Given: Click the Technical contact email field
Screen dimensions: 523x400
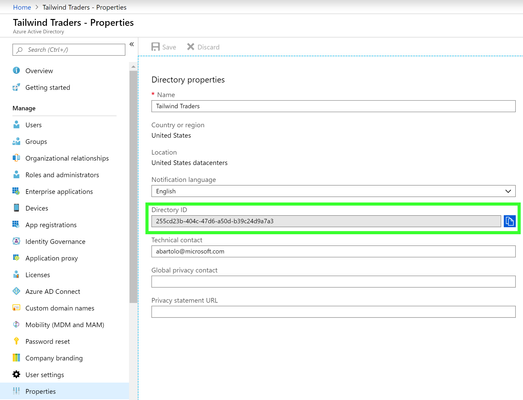Looking at the screenshot, I should (x=333, y=251).
